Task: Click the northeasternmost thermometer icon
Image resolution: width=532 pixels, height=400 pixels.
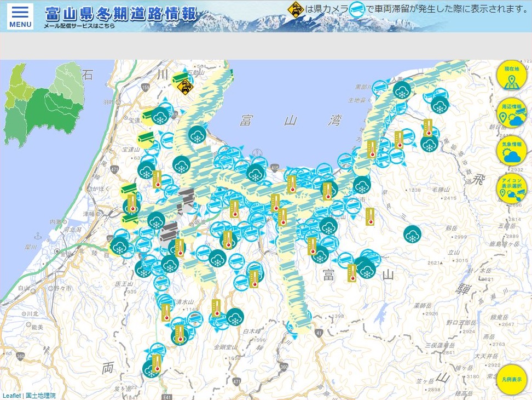Action: (428, 127)
